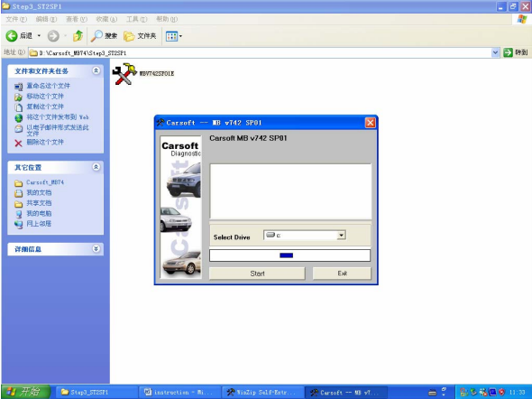This screenshot has height=399, width=532.
Task: Click the Shared Documents folder icon
Action: (18, 204)
